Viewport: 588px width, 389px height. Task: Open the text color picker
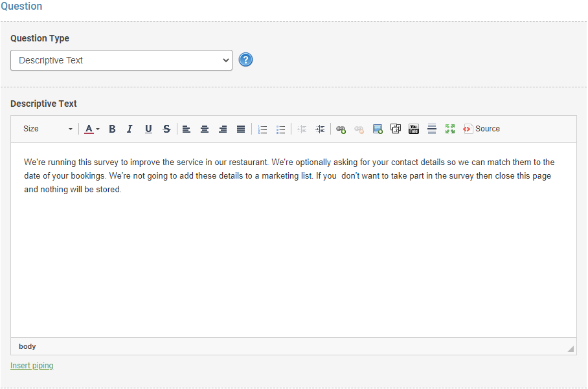[92, 129]
